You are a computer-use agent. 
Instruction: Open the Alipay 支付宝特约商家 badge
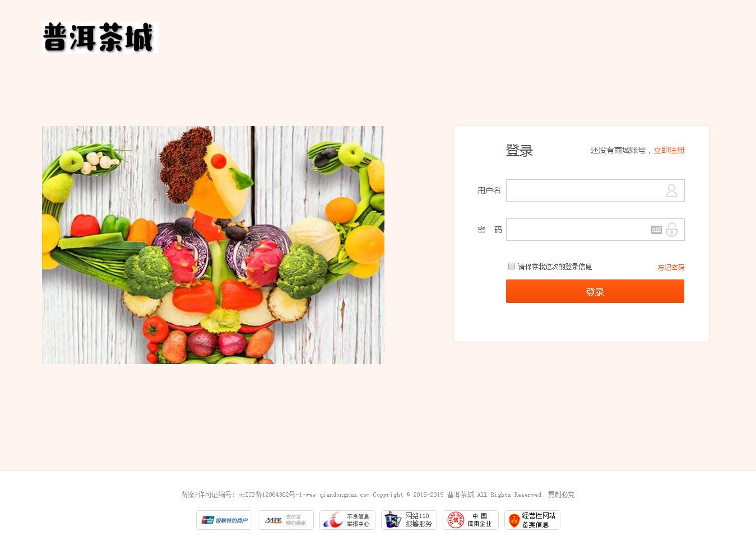coord(286,520)
